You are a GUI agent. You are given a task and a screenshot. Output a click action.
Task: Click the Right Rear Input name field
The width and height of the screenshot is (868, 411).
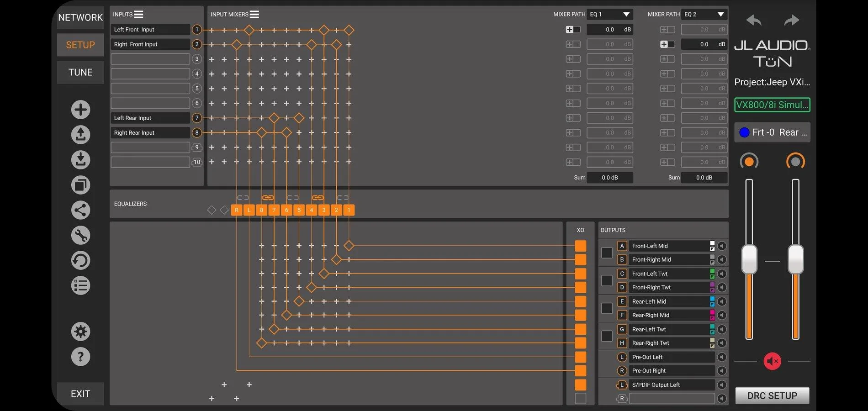point(150,133)
